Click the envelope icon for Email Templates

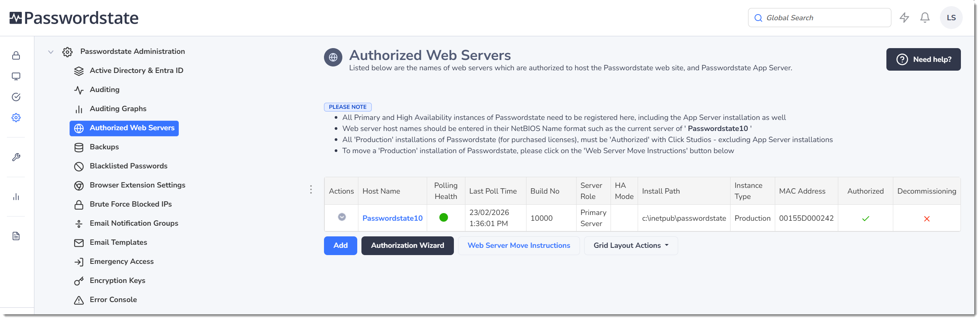tap(79, 242)
